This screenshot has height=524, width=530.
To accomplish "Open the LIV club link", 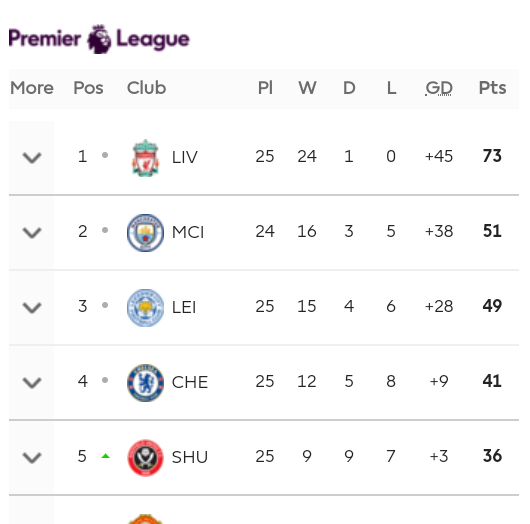I will [185, 157].
